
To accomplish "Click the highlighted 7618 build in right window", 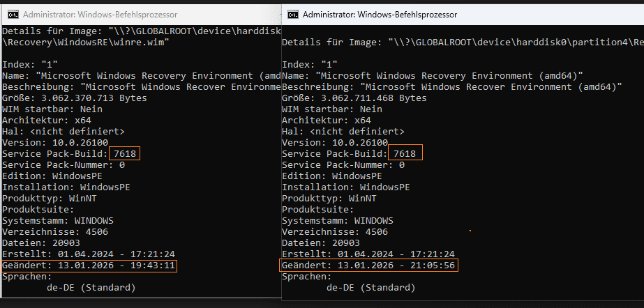I will point(405,153).
